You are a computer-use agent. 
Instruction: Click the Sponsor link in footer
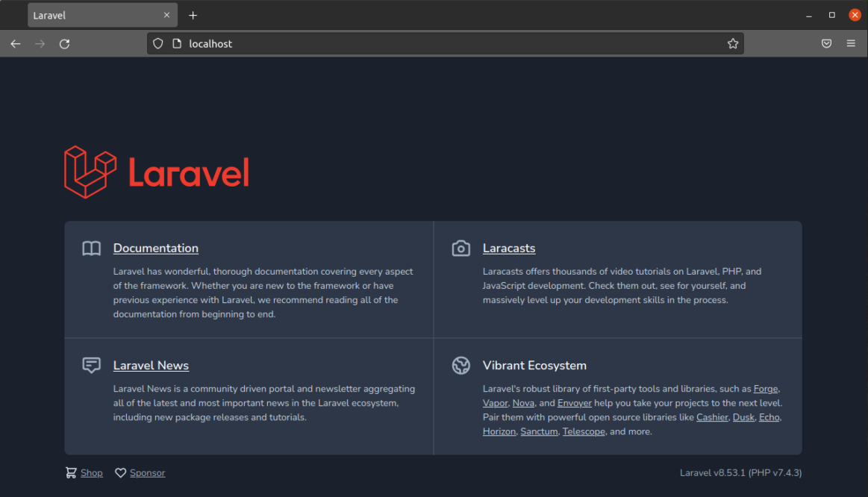147,472
